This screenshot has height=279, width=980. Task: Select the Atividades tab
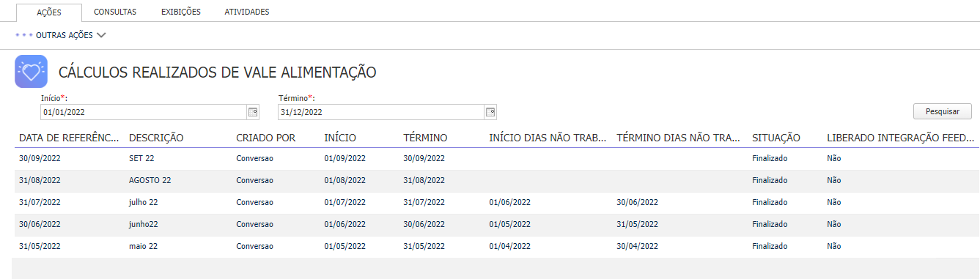[x=247, y=12]
